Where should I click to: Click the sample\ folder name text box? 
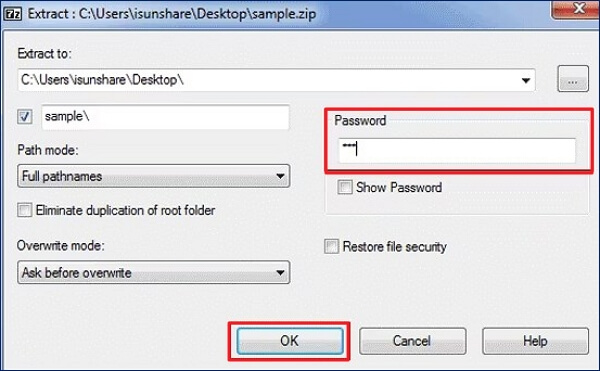click(x=165, y=117)
